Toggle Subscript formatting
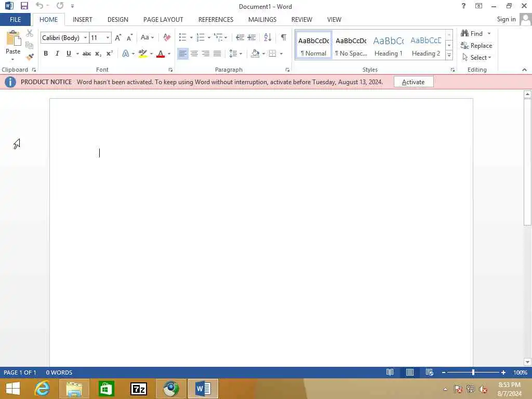Screen dimensions: 532x399 (98, 54)
